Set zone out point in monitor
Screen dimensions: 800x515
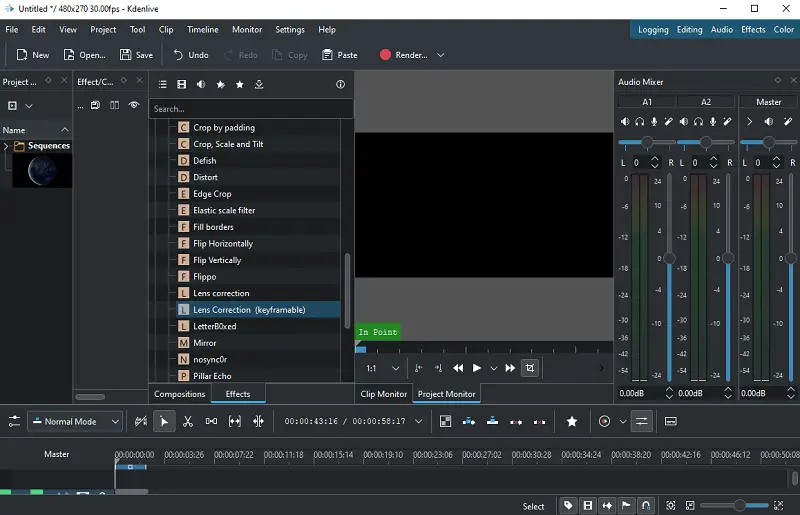pyautogui.click(x=438, y=368)
